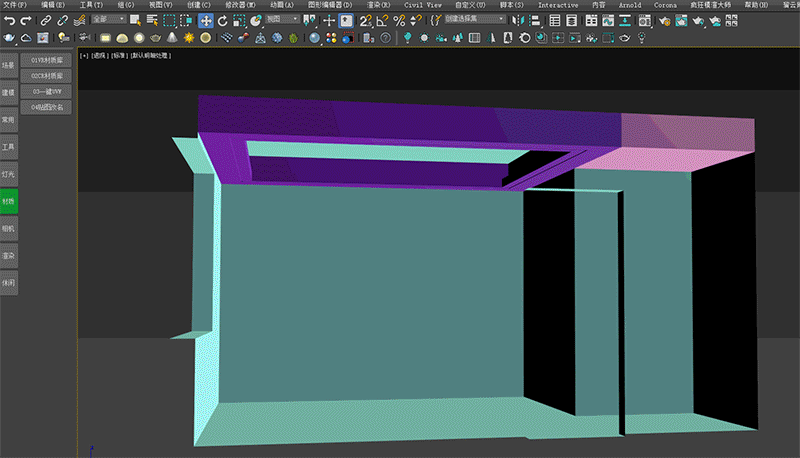The width and height of the screenshot is (800, 458).
Task: Open the 修改器 menu
Action: point(240,5)
